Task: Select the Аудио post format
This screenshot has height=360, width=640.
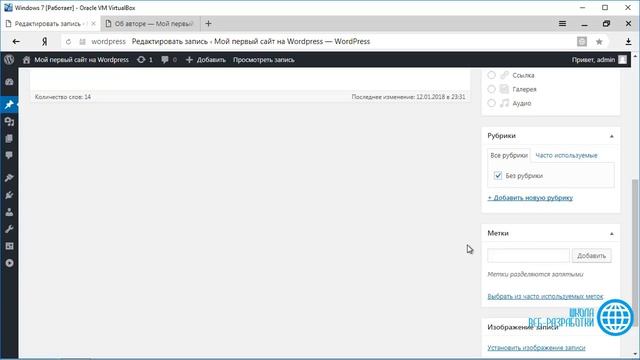Action: click(x=491, y=103)
